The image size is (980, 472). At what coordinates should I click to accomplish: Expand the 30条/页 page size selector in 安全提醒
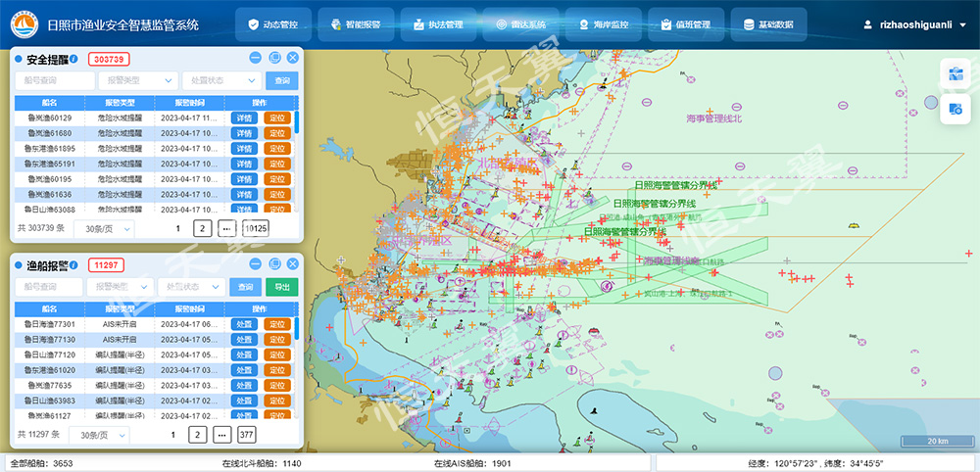103,228
